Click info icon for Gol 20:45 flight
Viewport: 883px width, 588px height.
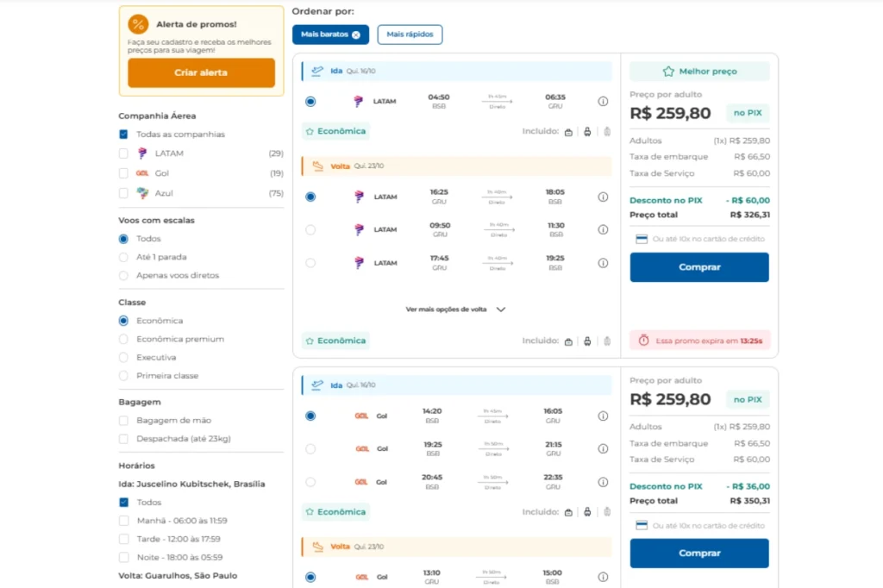click(603, 482)
